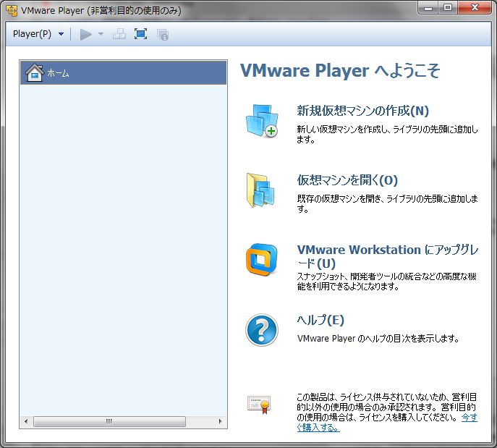Click the home house icon
The image size is (497, 448).
[x=35, y=72]
